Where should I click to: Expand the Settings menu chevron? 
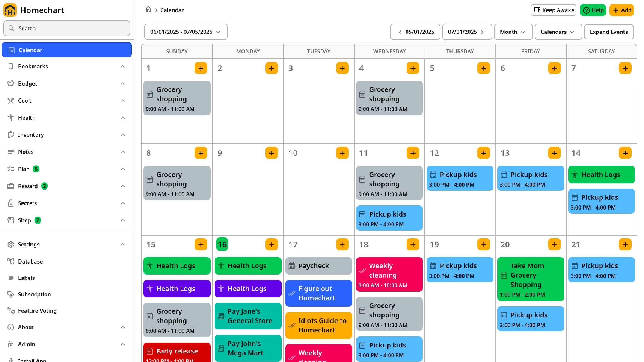click(123, 244)
